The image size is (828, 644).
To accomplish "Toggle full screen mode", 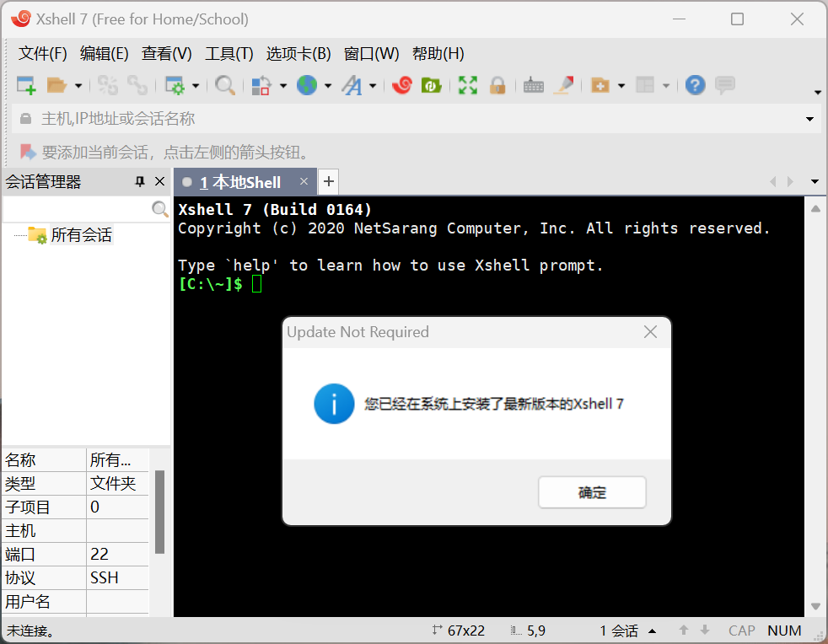I will (x=467, y=84).
